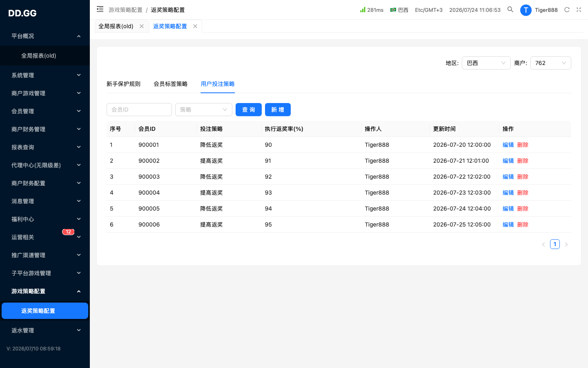Open the 商户 dropdown showing 762

tap(551, 63)
